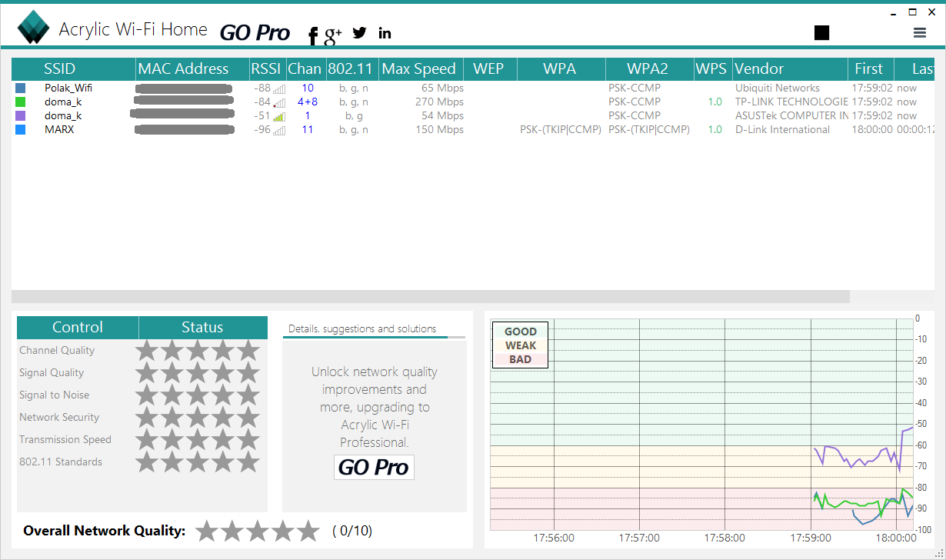Click the Channel Quality star rating
Viewport: 946px width, 560px height.
click(x=198, y=351)
